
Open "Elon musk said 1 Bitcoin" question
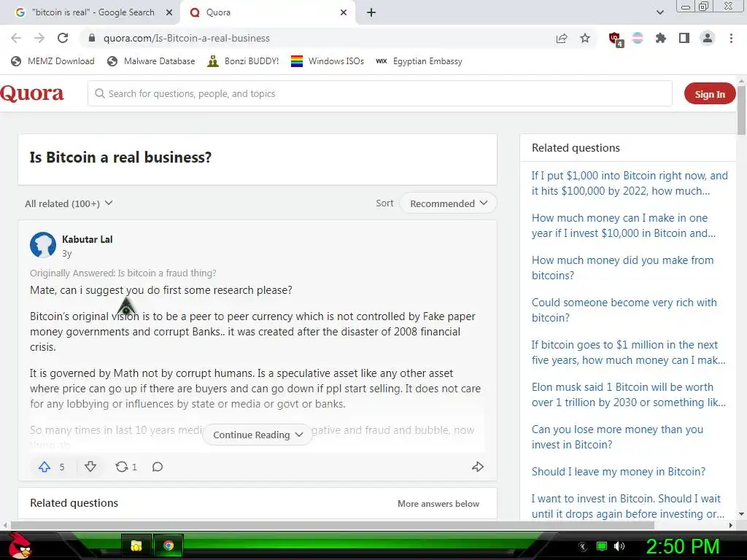(x=628, y=394)
